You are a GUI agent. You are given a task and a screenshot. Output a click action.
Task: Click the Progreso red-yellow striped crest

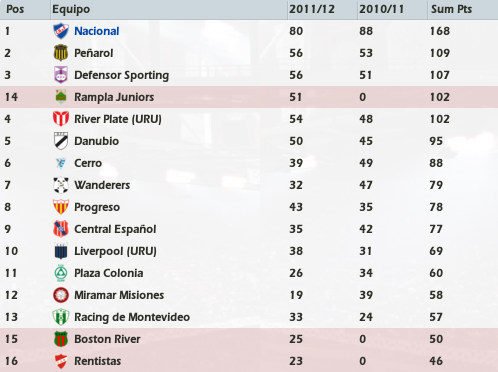click(61, 207)
